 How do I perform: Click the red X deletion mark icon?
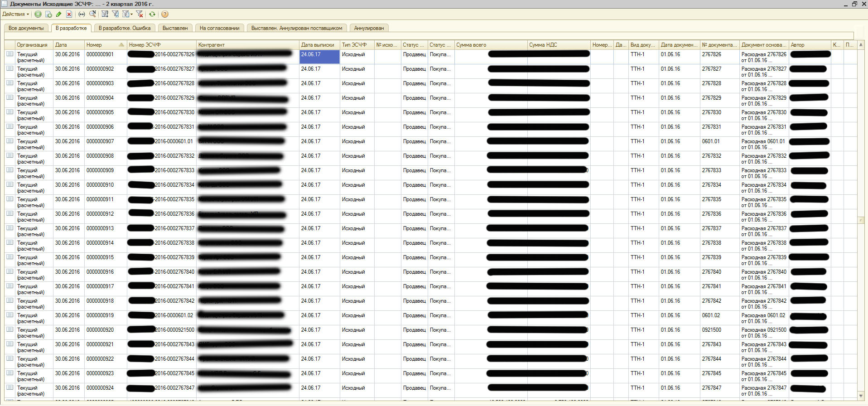(69, 14)
